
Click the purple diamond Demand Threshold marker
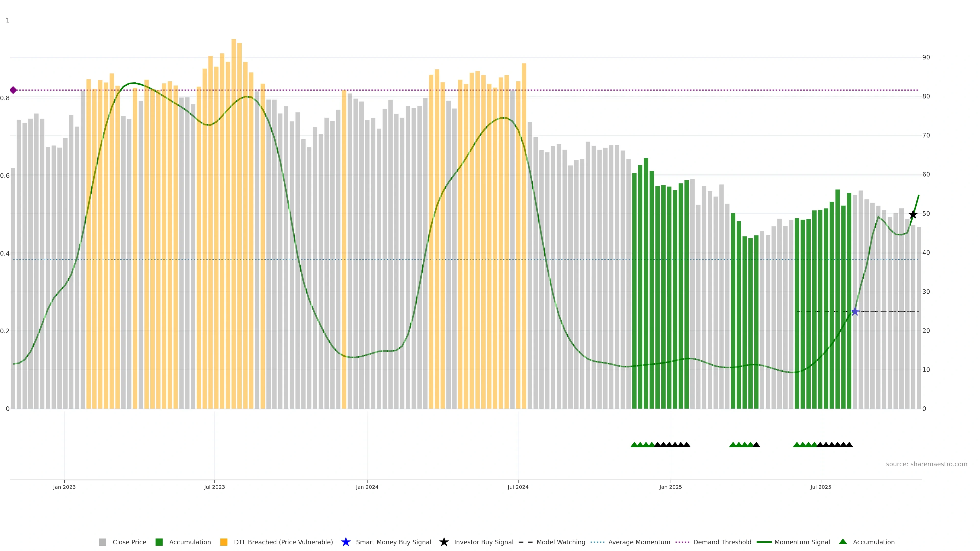pyautogui.click(x=13, y=90)
